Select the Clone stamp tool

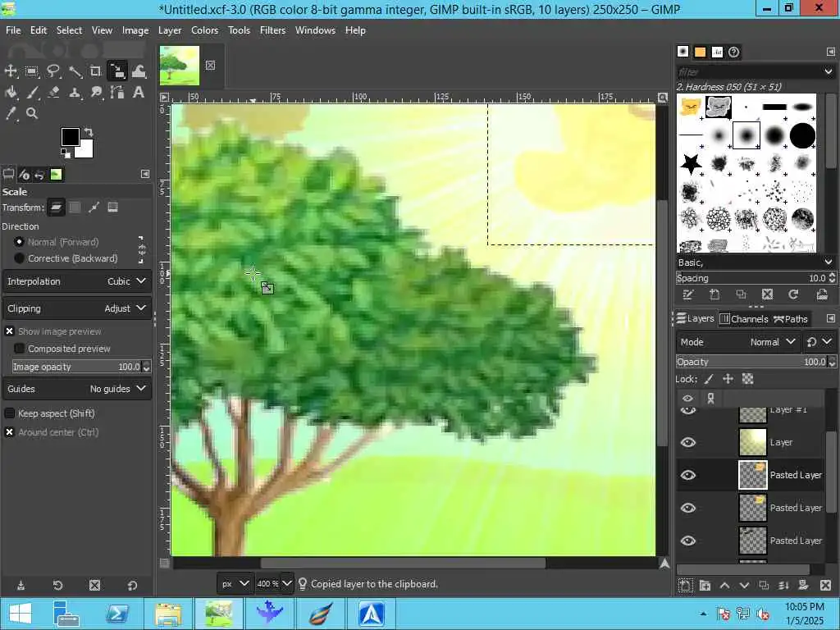[75, 92]
